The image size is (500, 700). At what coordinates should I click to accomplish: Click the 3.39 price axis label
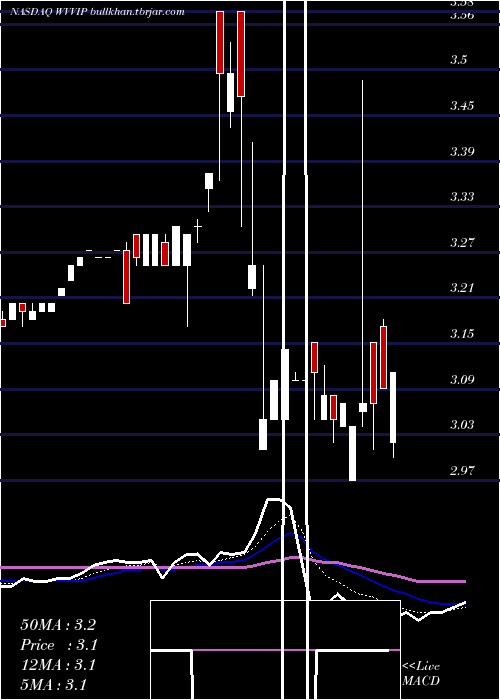[x=462, y=151]
